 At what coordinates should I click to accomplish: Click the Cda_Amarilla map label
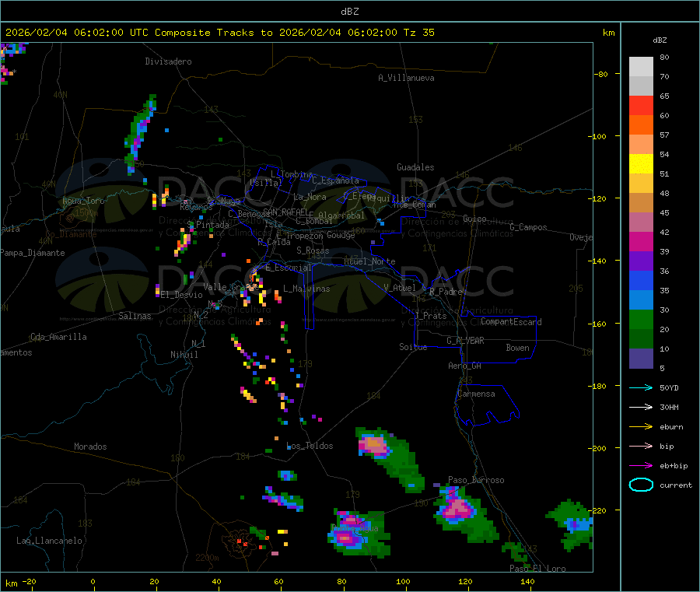(x=58, y=337)
